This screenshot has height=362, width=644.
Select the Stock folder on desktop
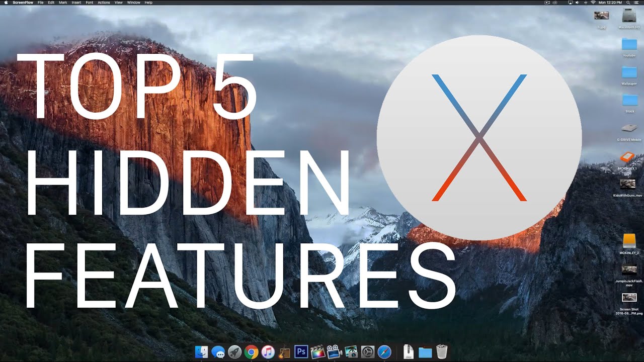point(629,100)
